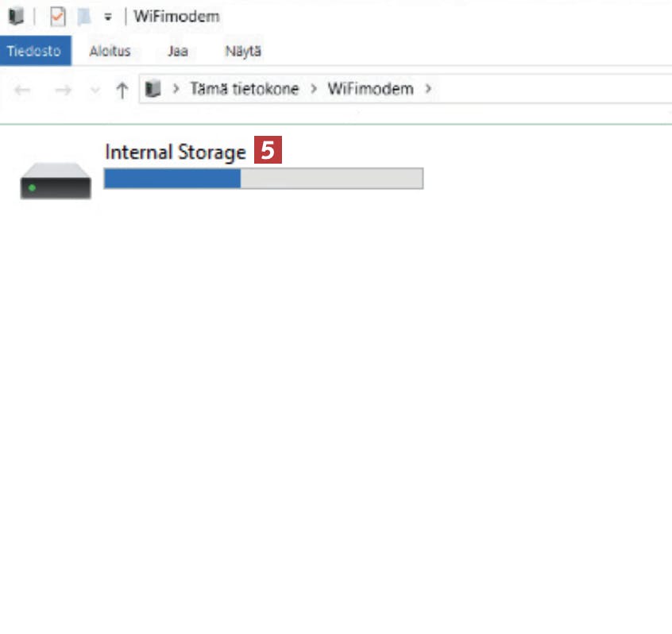
Task: Go back using the back arrow
Action: click(x=22, y=90)
